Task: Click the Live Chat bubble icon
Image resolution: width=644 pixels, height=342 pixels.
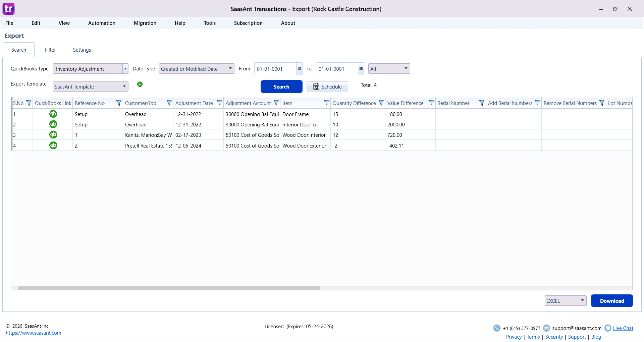Action: coord(608,328)
